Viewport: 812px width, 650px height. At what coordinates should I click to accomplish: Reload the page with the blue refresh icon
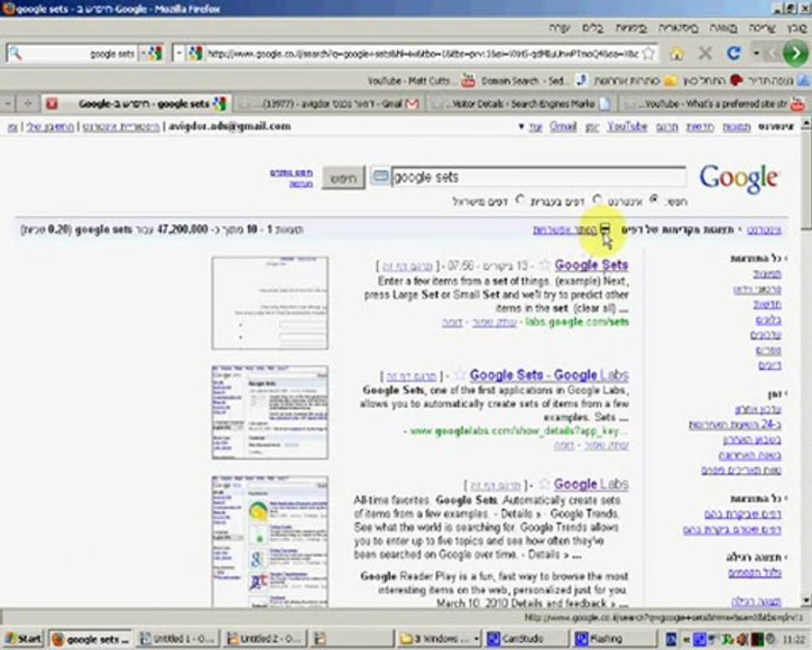pyautogui.click(x=734, y=52)
